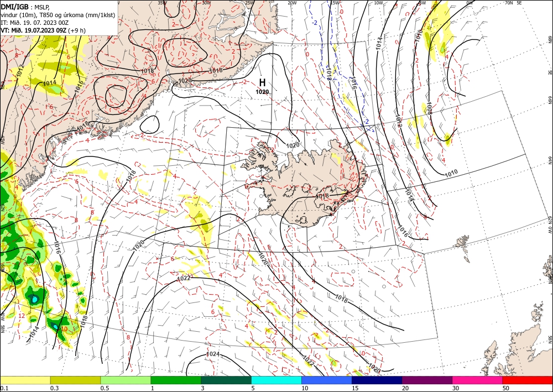
Task: Select the light green 0.5–1 legend swatch
Action: (x=126, y=380)
